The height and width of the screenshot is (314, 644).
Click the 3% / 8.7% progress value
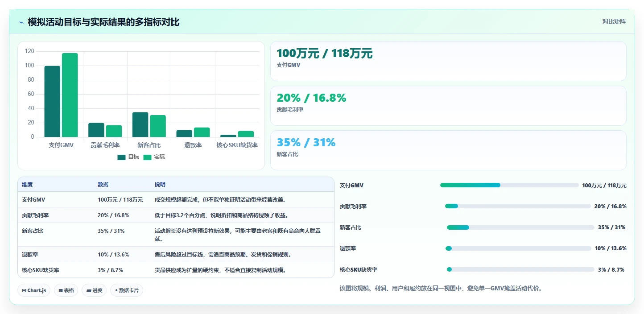point(611,269)
